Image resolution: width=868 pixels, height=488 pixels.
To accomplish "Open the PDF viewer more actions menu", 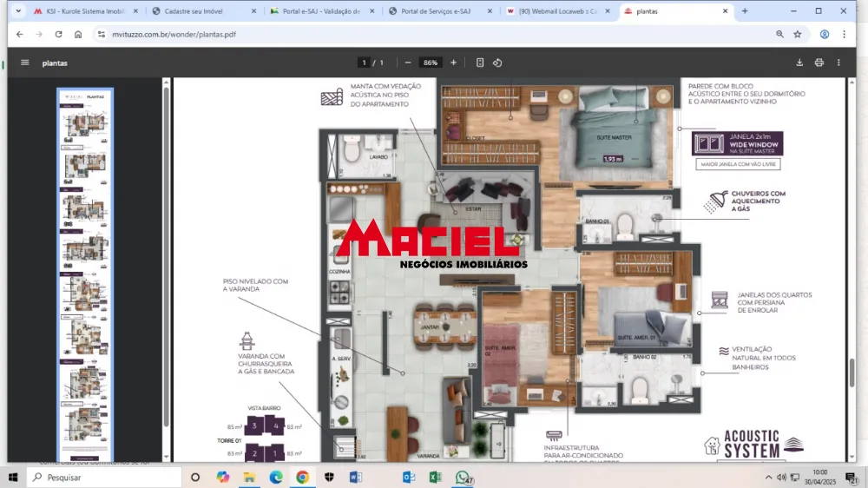I will (838, 63).
